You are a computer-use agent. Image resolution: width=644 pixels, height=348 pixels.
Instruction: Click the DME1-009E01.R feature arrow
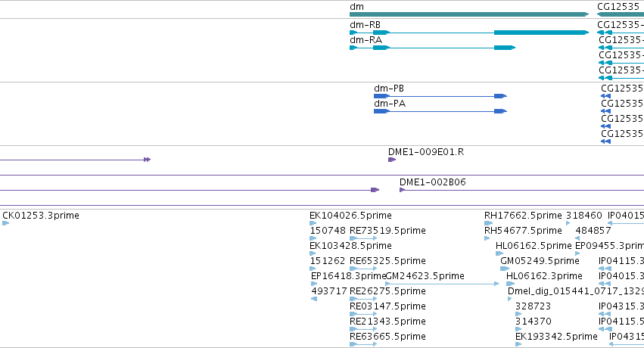(x=392, y=160)
